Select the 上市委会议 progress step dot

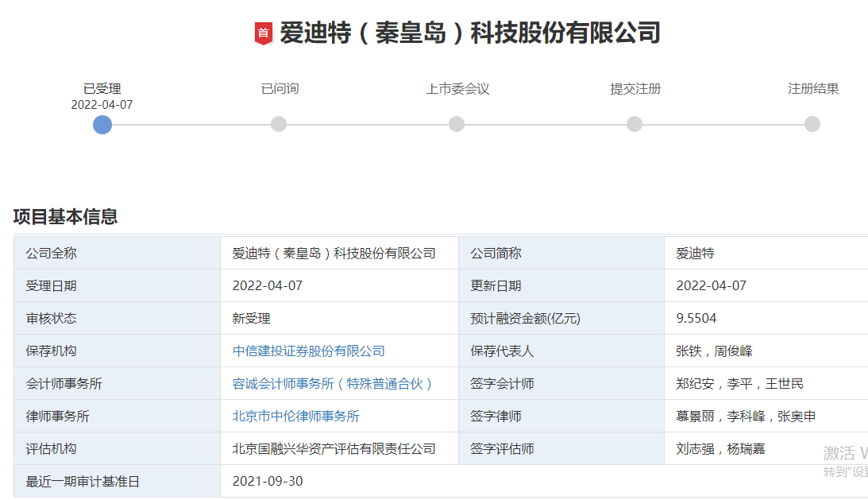tap(457, 124)
